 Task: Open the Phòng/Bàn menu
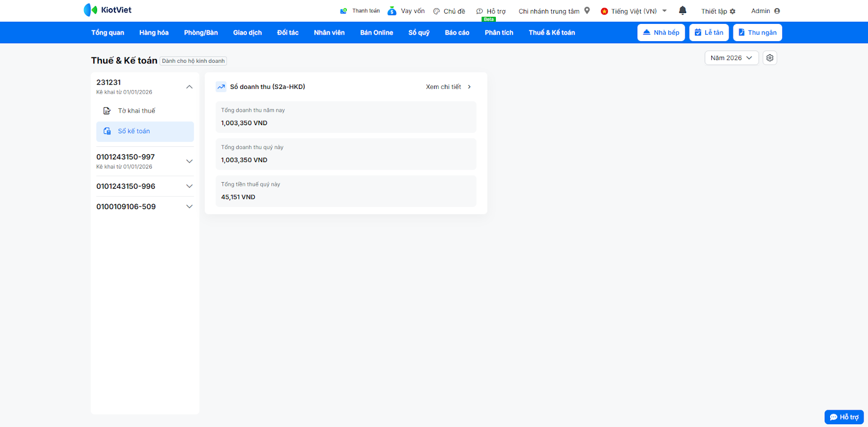click(201, 33)
